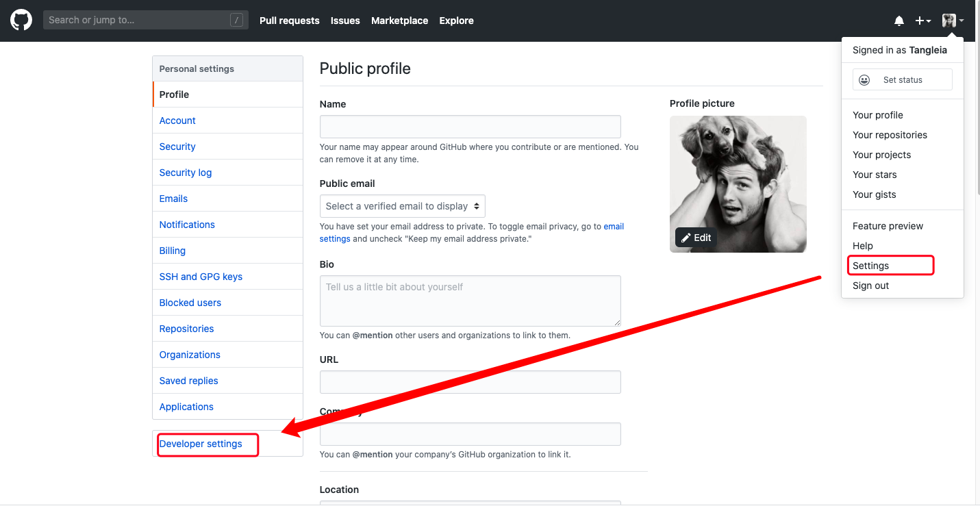The width and height of the screenshot is (980, 506).
Task: Click the GitHub Octocat logo
Action: tap(21, 21)
